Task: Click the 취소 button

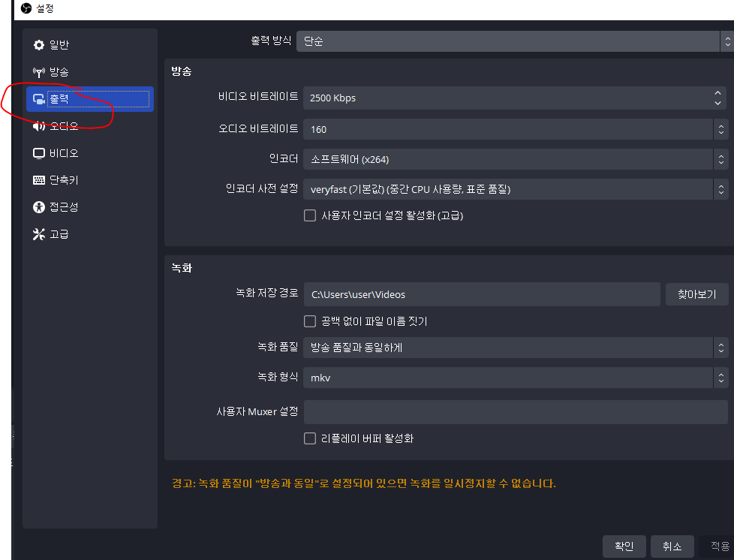Action: click(x=672, y=546)
